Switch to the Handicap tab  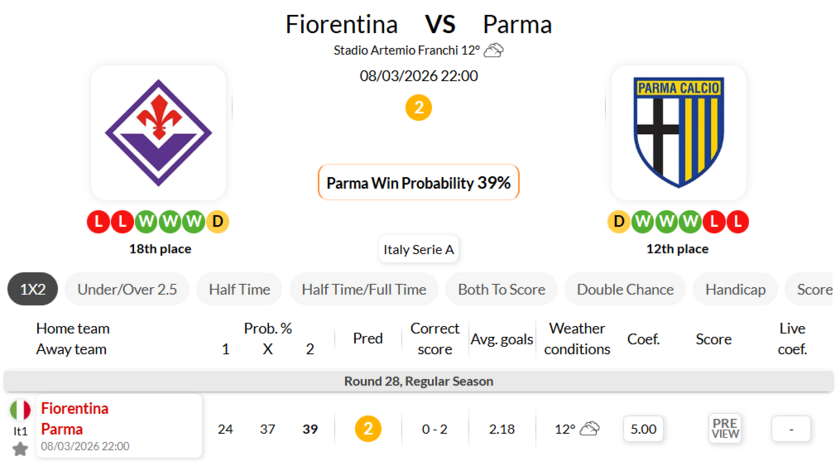click(x=735, y=289)
